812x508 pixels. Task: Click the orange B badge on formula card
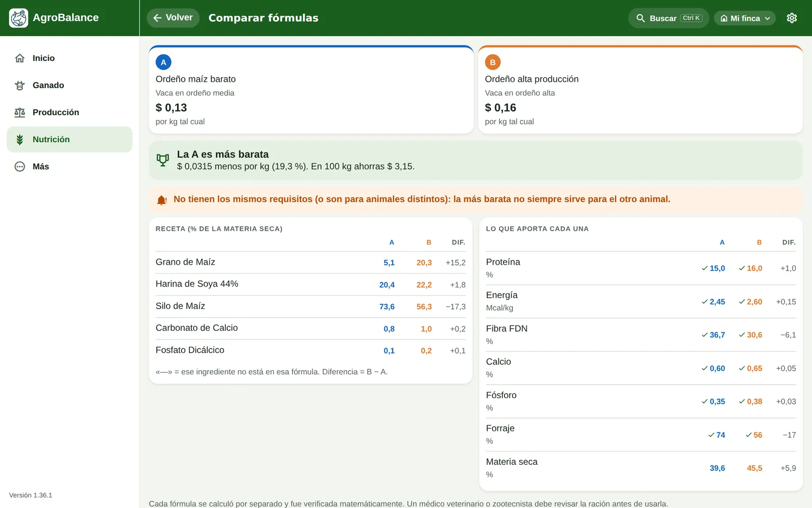click(492, 62)
